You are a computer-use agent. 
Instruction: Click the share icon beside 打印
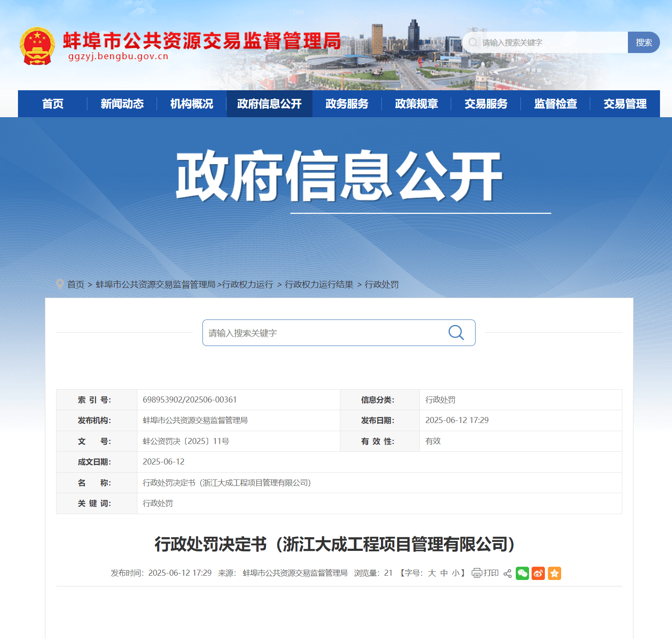click(508, 574)
